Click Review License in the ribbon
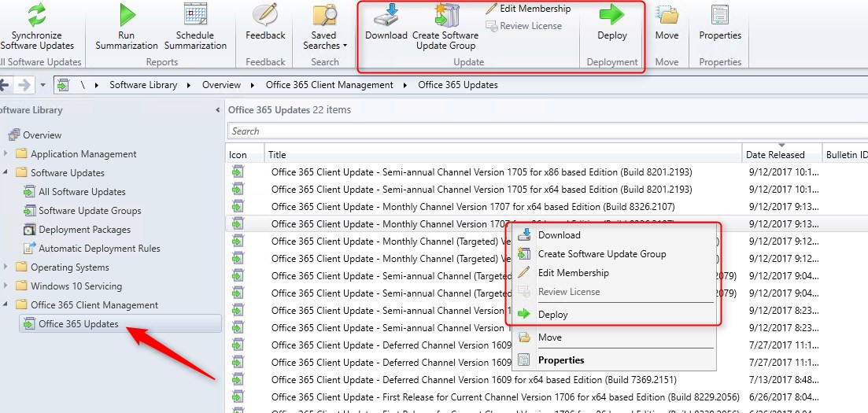Viewport: 868px width, 413px height. (523, 25)
